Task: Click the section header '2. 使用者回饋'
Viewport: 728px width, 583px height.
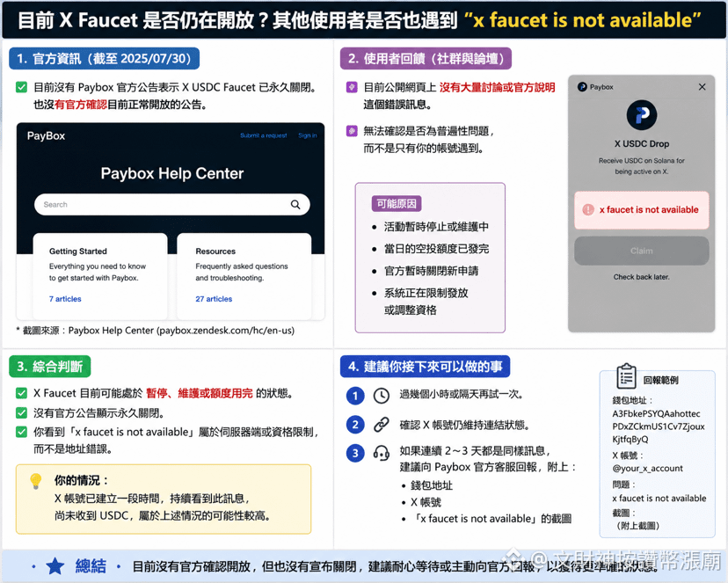Action: 426,59
